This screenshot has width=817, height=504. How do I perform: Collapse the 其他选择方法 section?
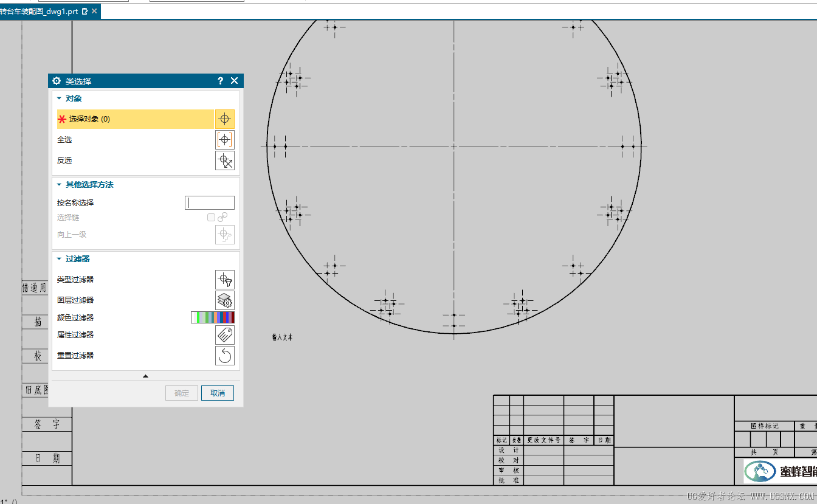[59, 184]
